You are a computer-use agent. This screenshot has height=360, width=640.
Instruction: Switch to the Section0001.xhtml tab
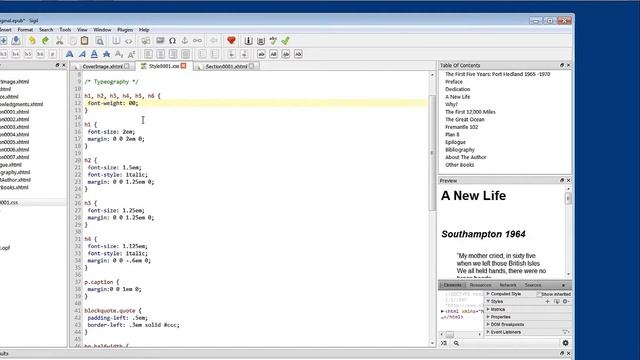point(227,66)
